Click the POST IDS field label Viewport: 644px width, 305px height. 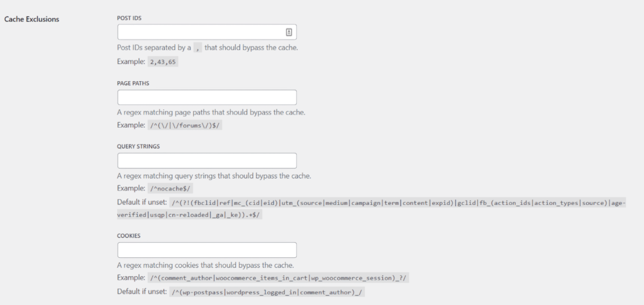[x=128, y=18]
